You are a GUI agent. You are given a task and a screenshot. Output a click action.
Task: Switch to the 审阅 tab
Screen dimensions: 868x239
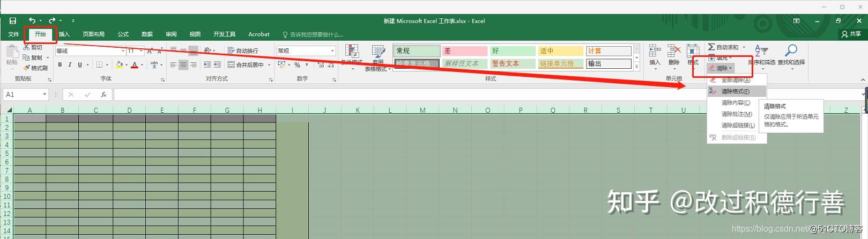pyautogui.click(x=171, y=34)
